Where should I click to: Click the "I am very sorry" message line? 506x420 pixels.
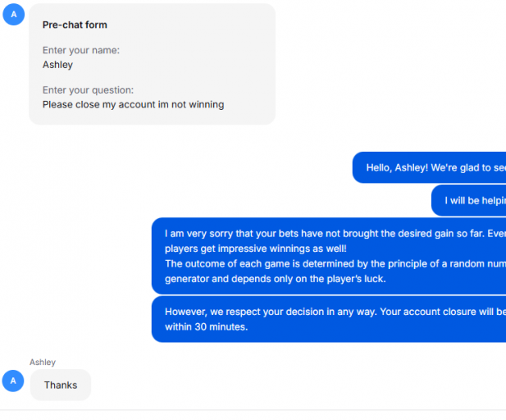328,233
